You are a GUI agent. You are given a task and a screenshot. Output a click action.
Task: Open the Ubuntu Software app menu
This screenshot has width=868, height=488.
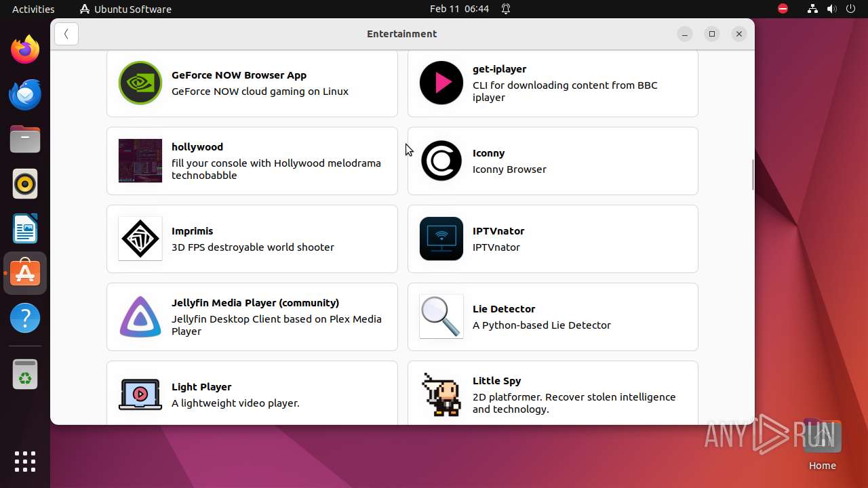(125, 9)
